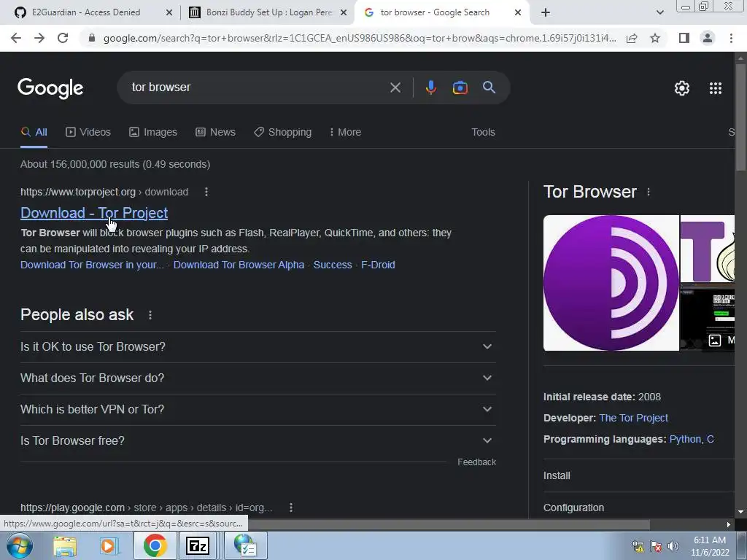Open options for the torproject.org result
Screen dimensions: 747x560
tap(206, 192)
